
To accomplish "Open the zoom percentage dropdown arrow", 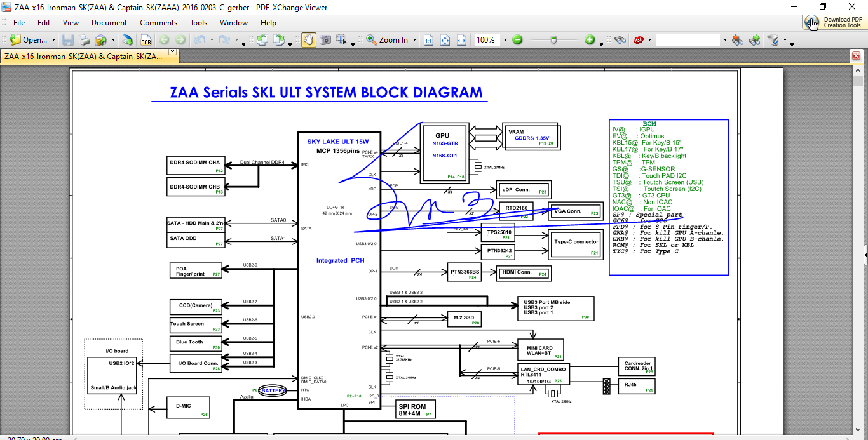I will pos(505,40).
